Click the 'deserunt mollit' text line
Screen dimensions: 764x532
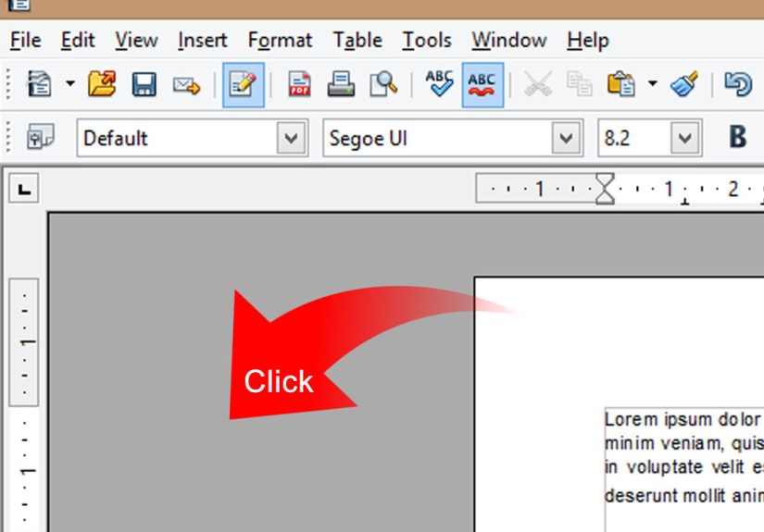pos(684,496)
